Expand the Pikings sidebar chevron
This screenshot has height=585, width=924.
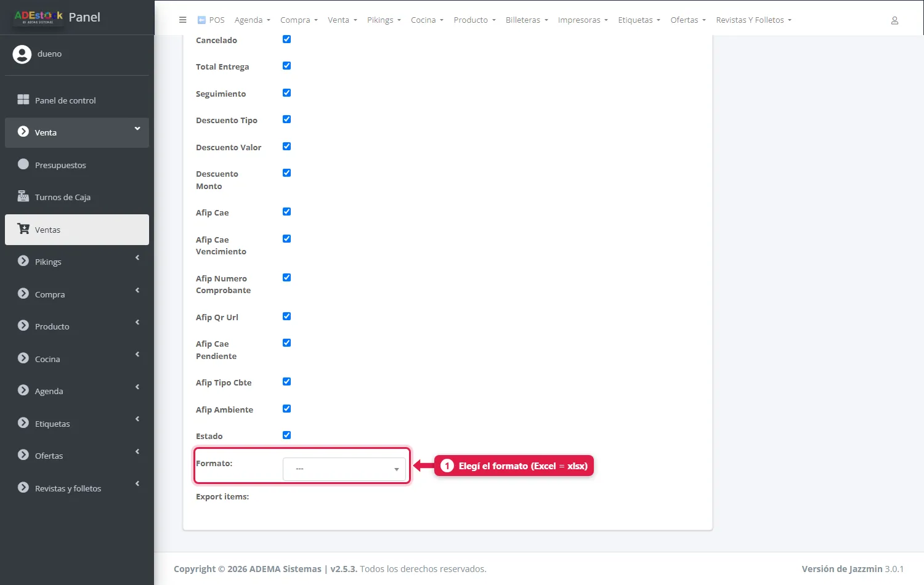pyautogui.click(x=137, y=258)
